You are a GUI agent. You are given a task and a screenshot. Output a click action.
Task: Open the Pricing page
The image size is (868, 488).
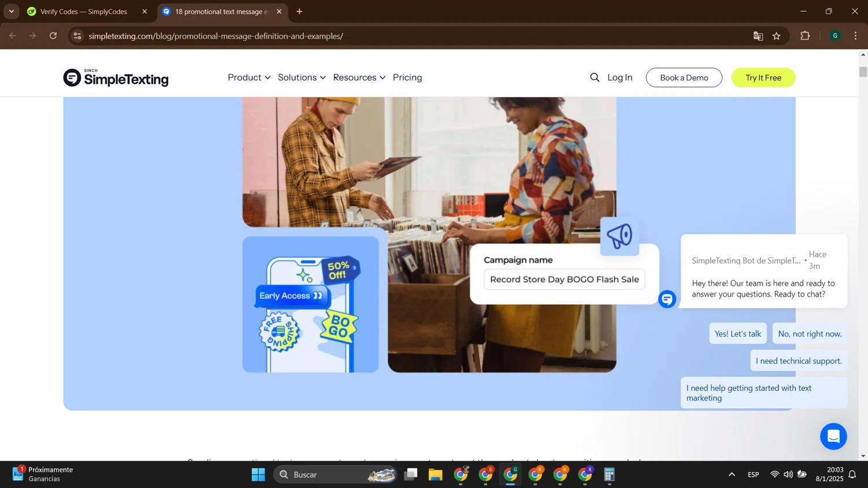(407, 77)
